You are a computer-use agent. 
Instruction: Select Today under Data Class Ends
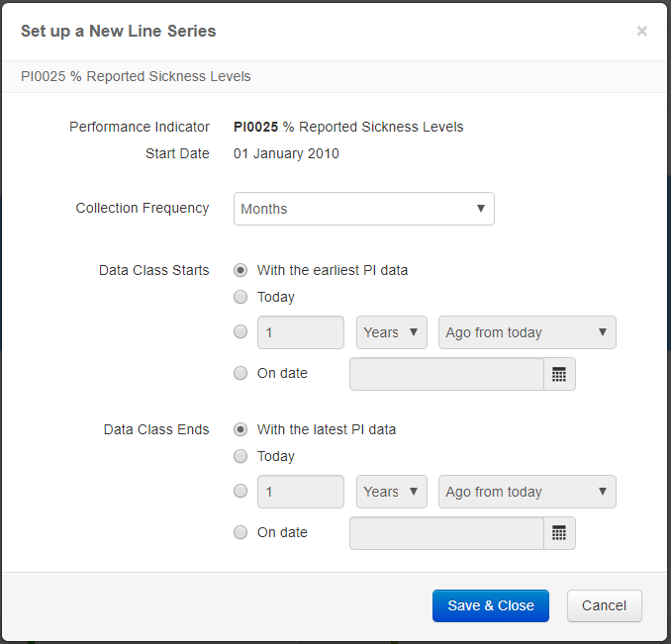click(240, 456)
